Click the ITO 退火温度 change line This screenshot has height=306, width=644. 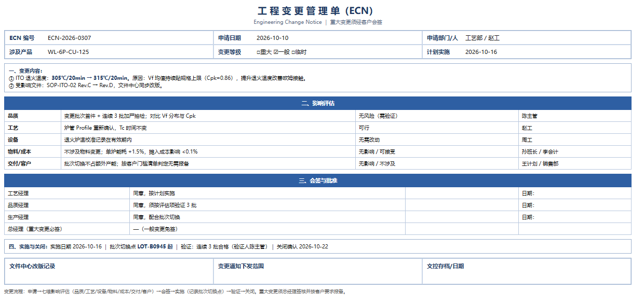coord(158,78)
